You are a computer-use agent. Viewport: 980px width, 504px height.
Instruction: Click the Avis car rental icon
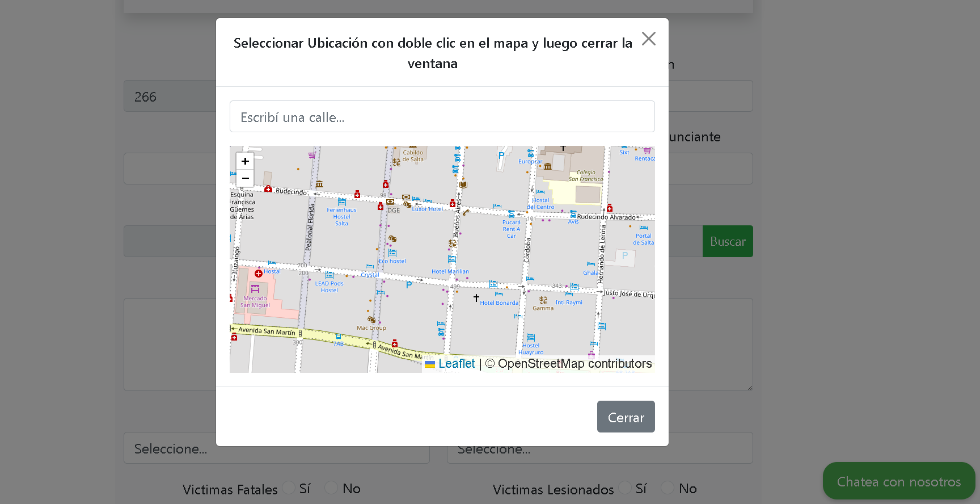(x=573, y=215)
